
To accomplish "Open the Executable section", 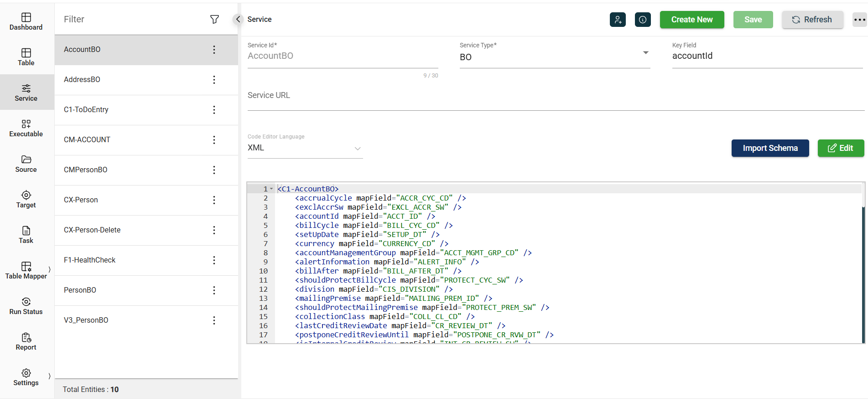I will click(x=26, y=128).
